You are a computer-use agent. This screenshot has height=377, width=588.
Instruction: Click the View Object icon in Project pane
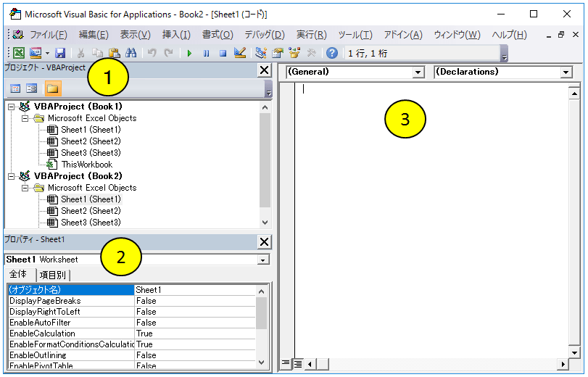coord(32,88)
